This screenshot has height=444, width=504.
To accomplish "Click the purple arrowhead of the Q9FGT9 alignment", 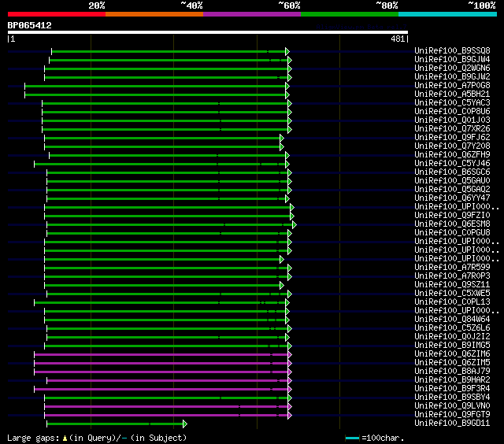I will click(x=290, y=415).
